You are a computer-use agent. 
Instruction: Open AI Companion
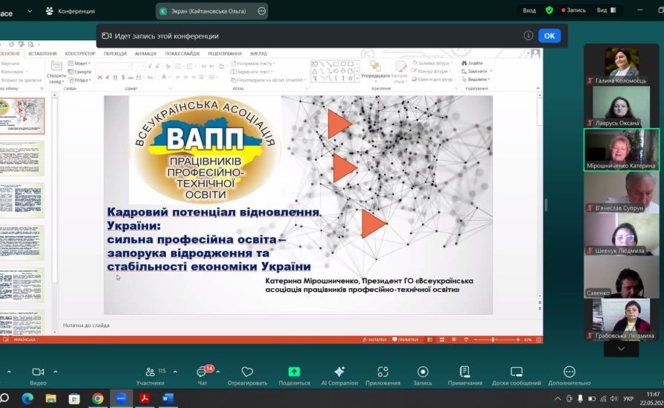coord(339,372)
